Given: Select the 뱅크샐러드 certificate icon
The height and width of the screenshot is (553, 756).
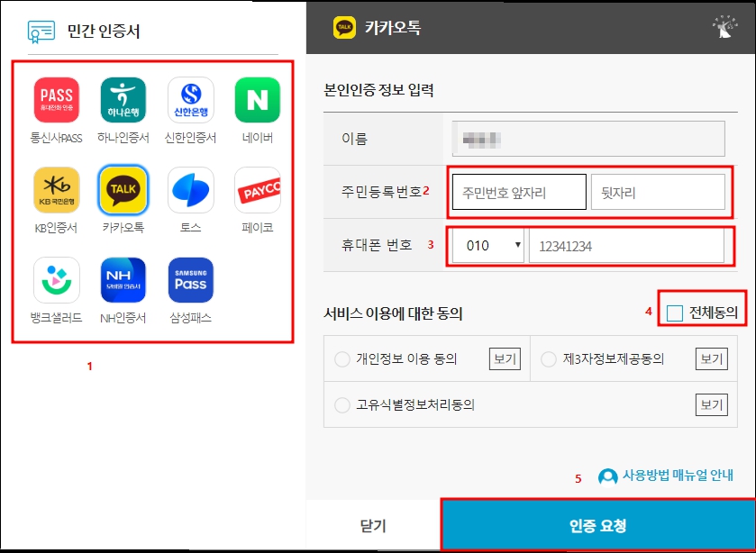Looking at the screenshot, I should 57,280.
